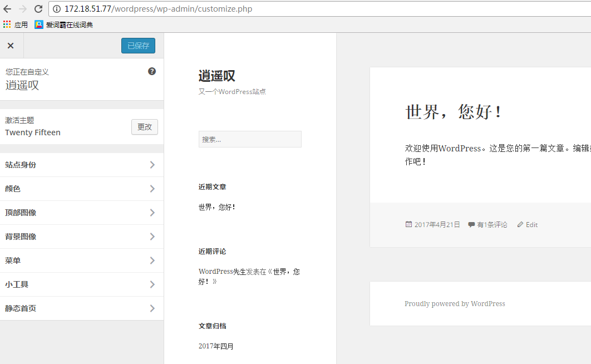The width and height of the screenshot is (591, 364).
Task: Expand chevron next to 背景图像
Action: coord(152,237)
